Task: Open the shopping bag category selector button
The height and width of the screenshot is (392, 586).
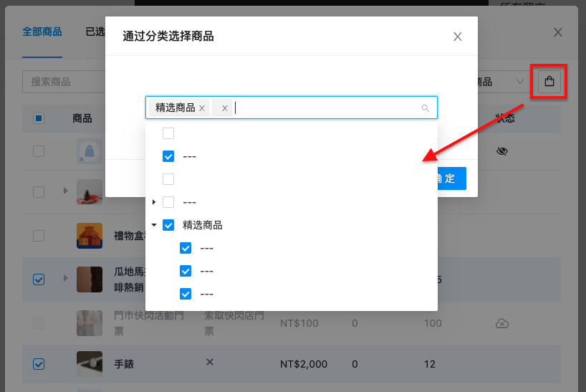Action: pos(549,81)
